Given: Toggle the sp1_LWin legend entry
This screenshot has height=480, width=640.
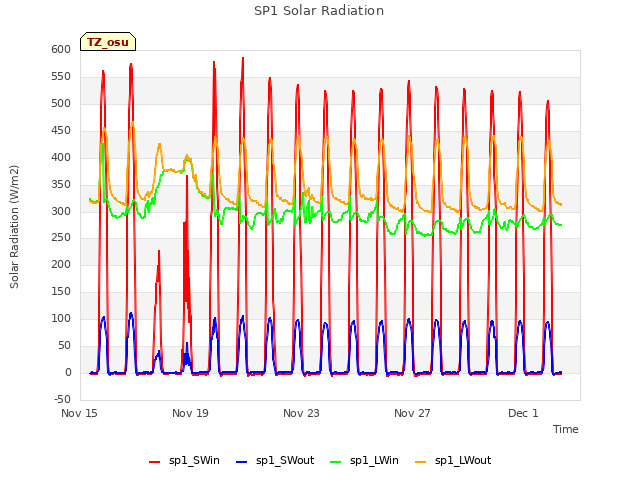Looking at the screenshot, I should click(x=364, y=461).
